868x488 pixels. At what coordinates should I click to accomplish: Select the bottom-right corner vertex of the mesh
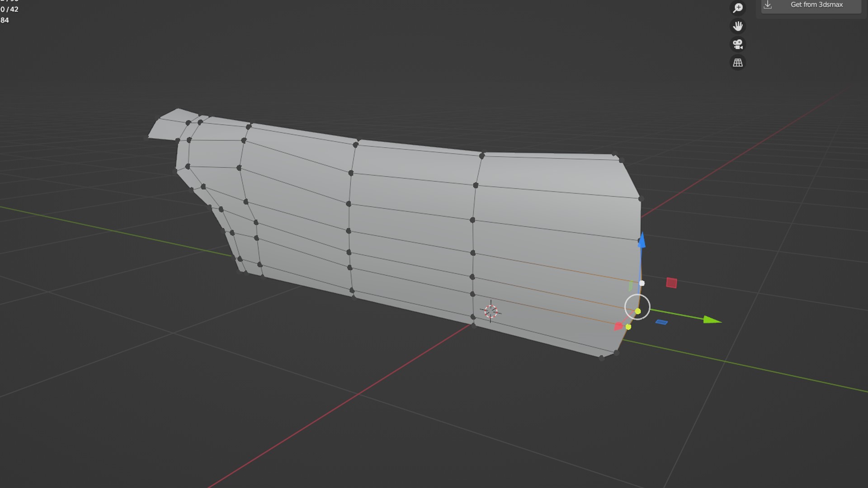[x=602, y=358]
